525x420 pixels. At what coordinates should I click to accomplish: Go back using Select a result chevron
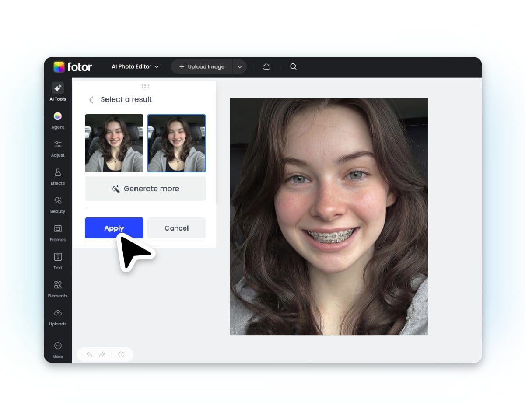tap(91, 100)
